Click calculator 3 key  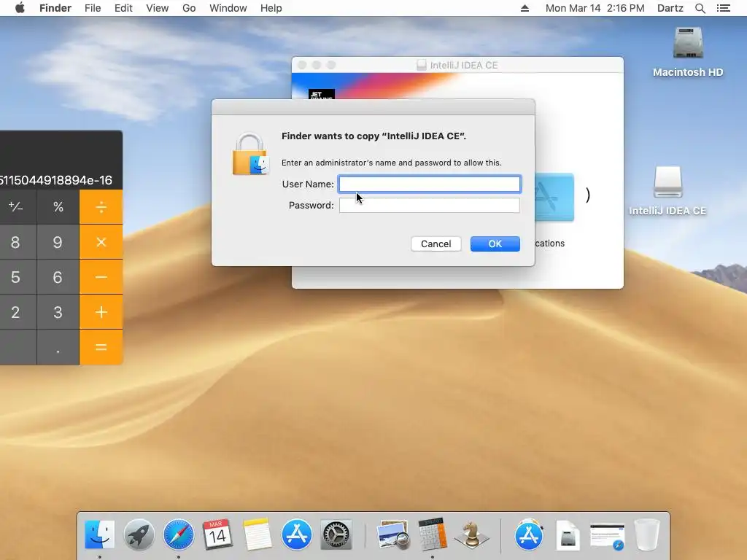[x=58, y=312]
